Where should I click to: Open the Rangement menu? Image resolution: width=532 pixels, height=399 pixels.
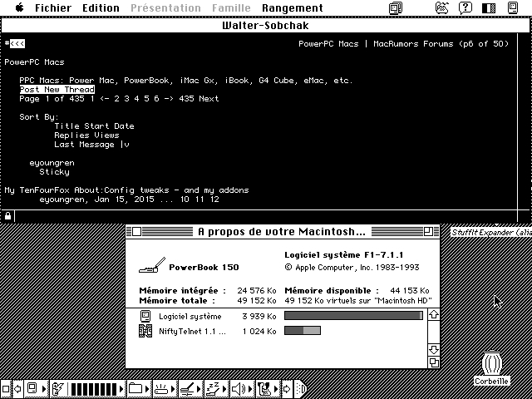coord(293,7)
